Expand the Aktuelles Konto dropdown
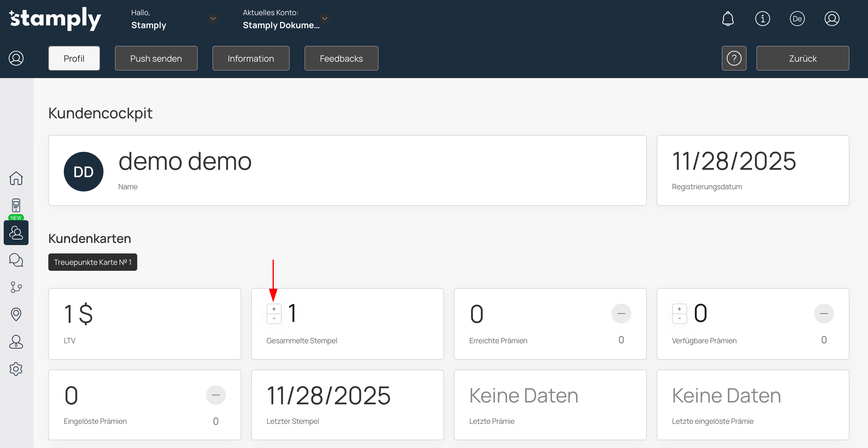The image size is (868, 448). [x=324, y=19]
